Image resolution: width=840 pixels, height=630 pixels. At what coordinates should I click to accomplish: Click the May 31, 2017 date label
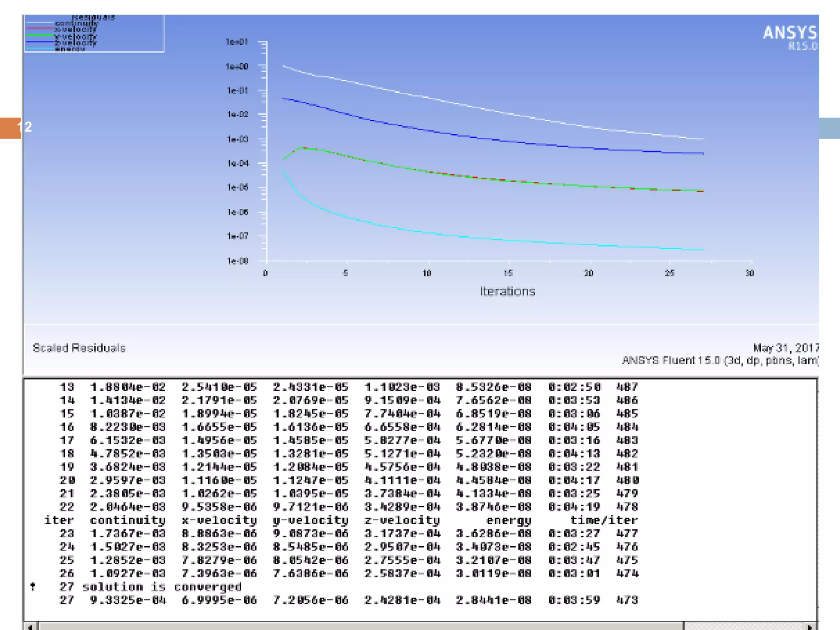[x=785, y=348]
